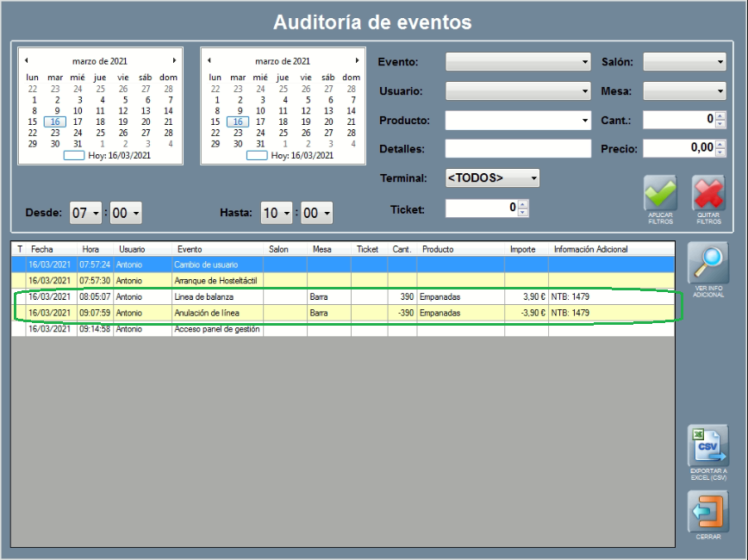Click the Detalles text field
Screen dimensions: 748x560
(x=518, y=149)
